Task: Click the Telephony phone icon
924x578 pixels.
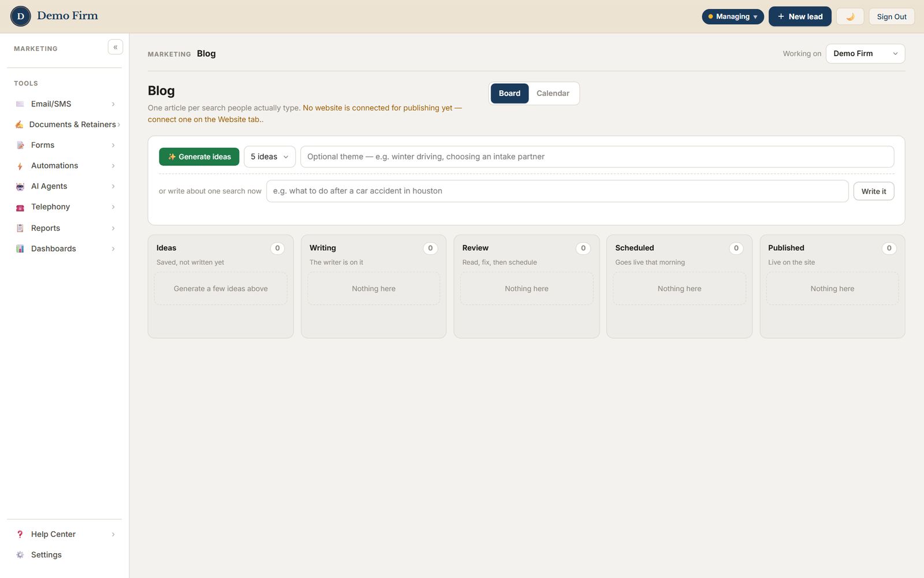Action: (x=20, y=207)
